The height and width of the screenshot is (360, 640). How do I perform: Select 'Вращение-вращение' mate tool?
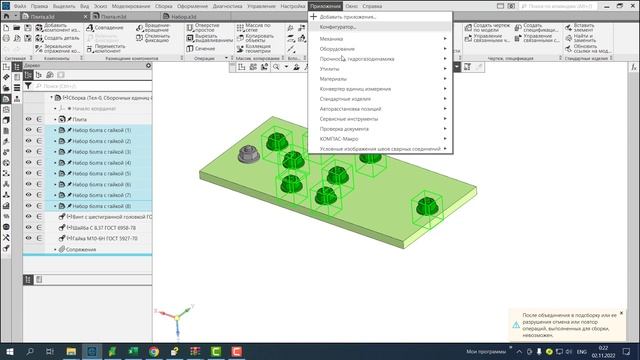[x=153, y=28]
